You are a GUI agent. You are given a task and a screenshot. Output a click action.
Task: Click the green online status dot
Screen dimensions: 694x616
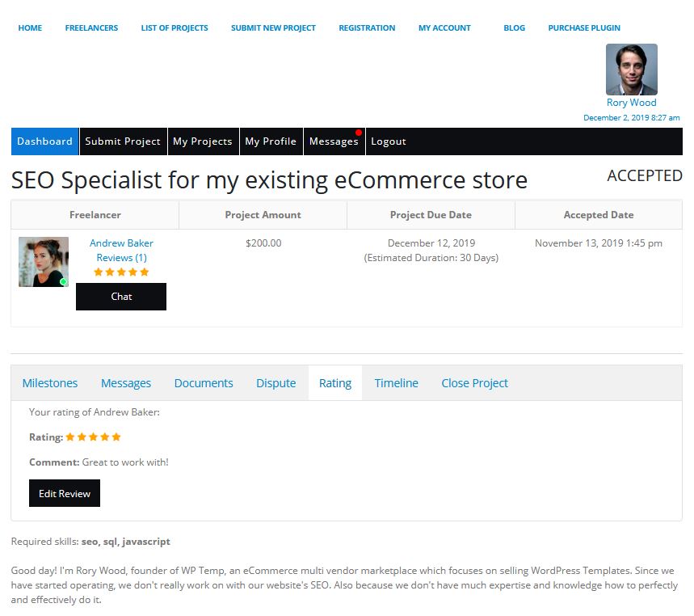[63, 281]
